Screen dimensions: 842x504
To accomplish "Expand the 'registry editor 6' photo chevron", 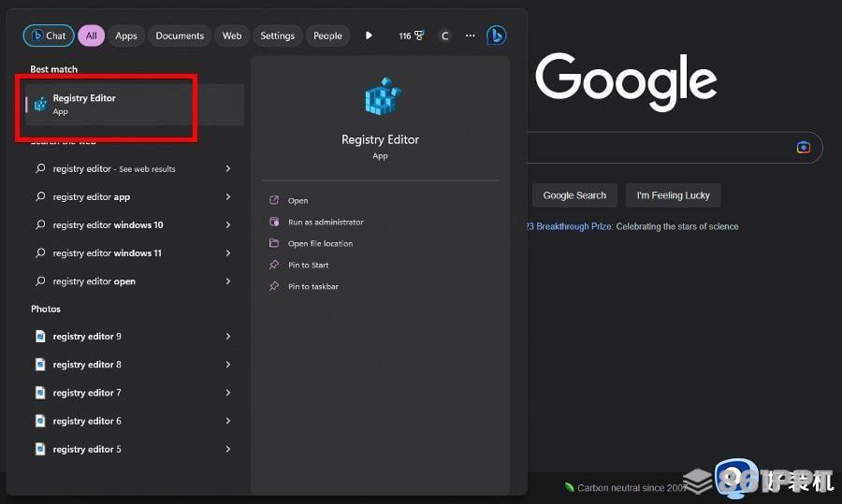I will pos(228,421).
